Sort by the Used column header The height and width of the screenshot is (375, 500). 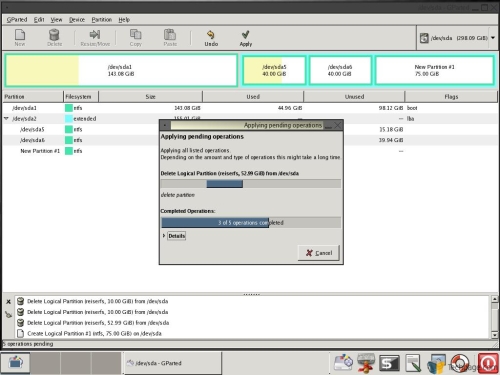[x=253, y=97]
